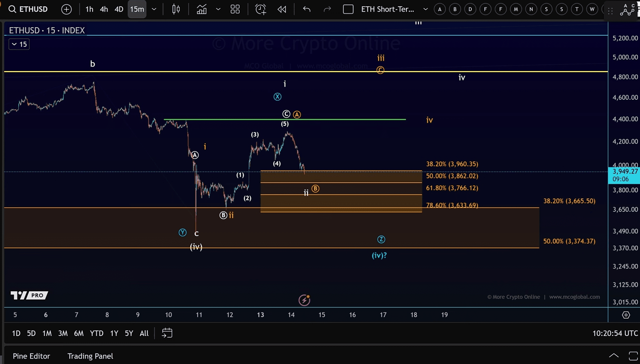
Task: Open chart settings gear near price axis
Action: 626,315
